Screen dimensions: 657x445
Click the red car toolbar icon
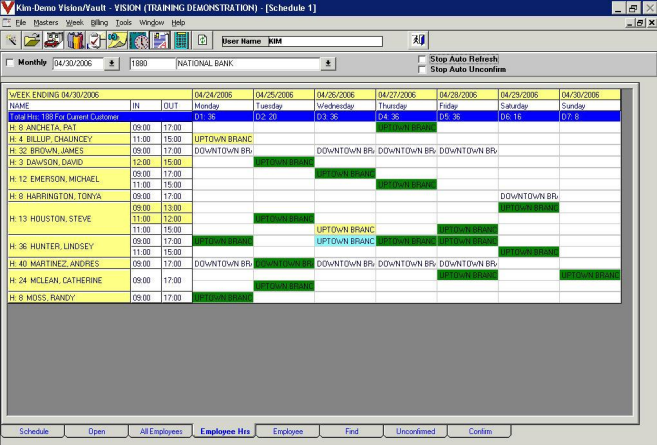(53, 41)
